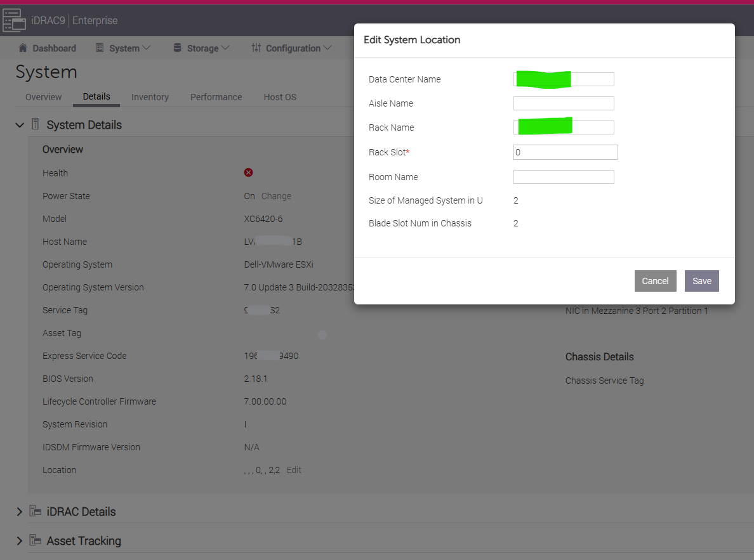Click the Change power state link
Screen dimensions: 754x560
[x=276, y=196]
